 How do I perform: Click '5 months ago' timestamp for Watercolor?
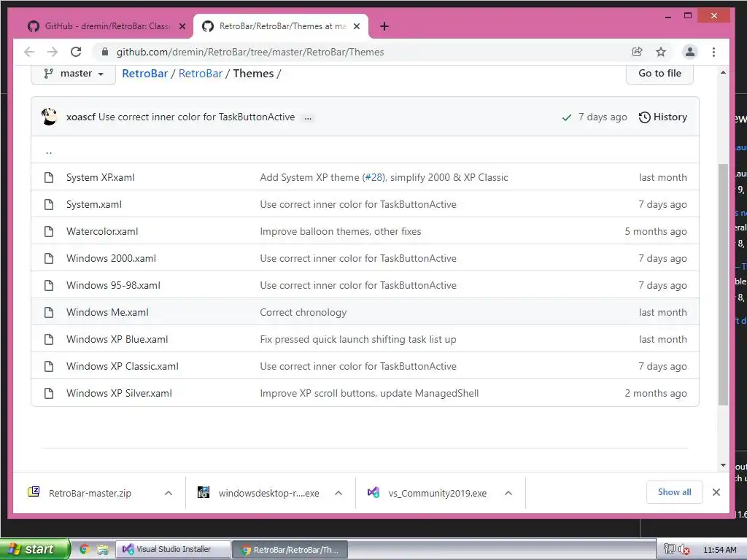[656, 231]
